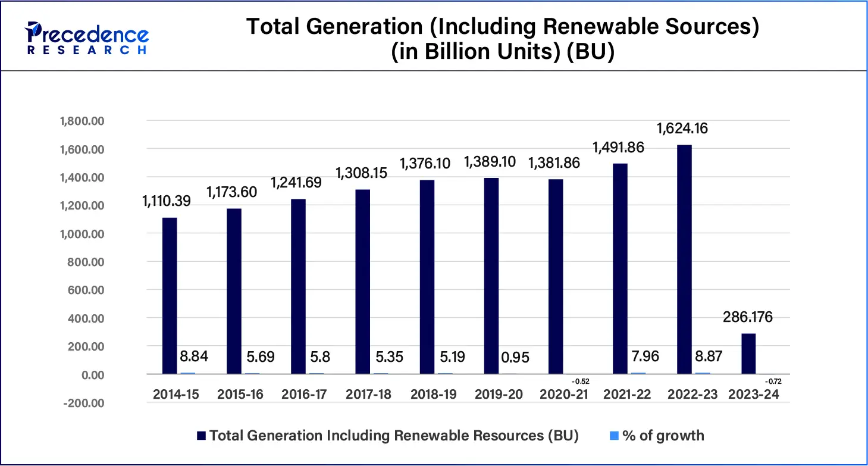Select the data label 1,381.86
Screen dimensions: 868x466
pyautogui.click(x=554, y=162)
